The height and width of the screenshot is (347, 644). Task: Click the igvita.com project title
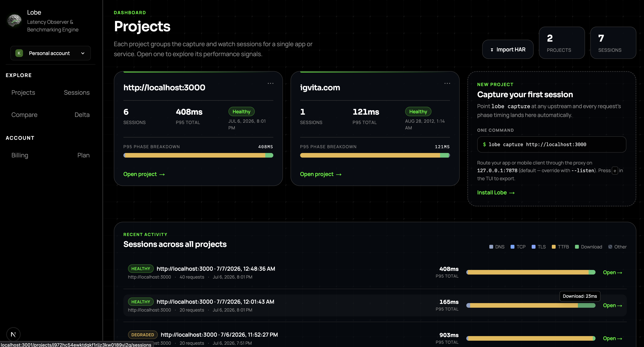click(x=320, y=87)
